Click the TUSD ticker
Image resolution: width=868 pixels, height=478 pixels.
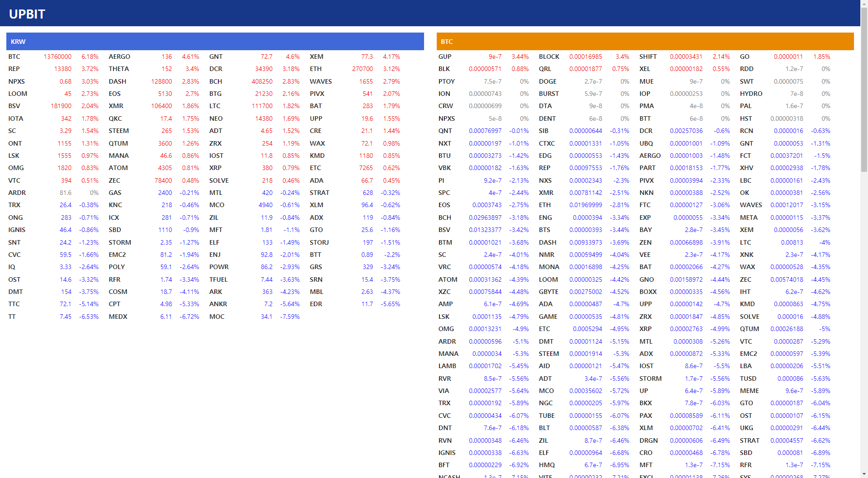[x=748, y=379]
